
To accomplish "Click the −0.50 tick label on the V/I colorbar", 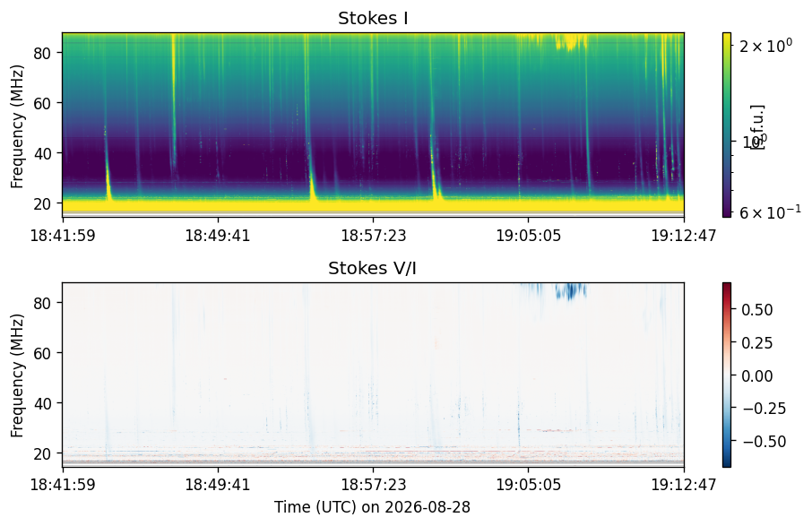I will point(764,441).
